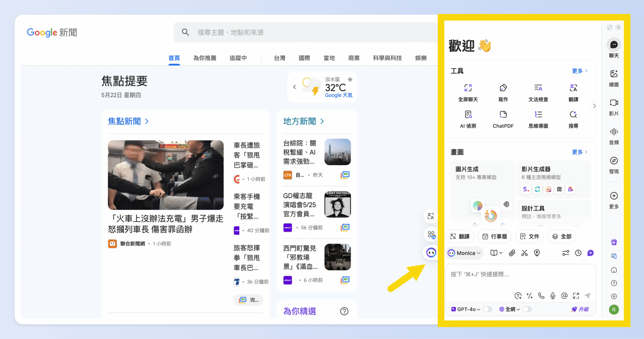Click the microphone voice input icon
The width and height of the screenshot is (644, 339).
553,296
